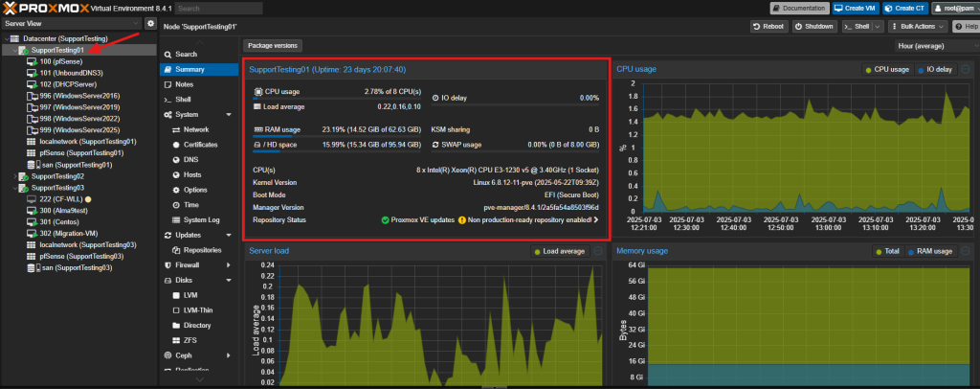Collapse the Disks menu section
This screenshot has height=389, width=980.
pos(229,280)
